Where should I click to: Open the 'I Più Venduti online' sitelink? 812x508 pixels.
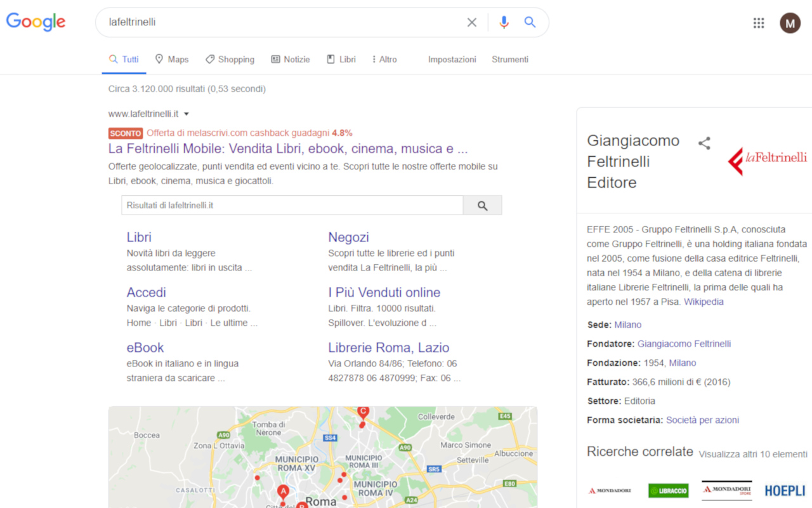click(384, 292)
